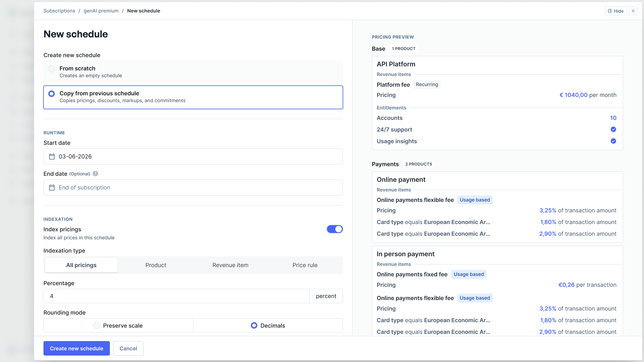Click the Recurring tag on Platform fee
The width and height of the screenshot is (644, 362).
pyautogui.click(x=427, y=84)
